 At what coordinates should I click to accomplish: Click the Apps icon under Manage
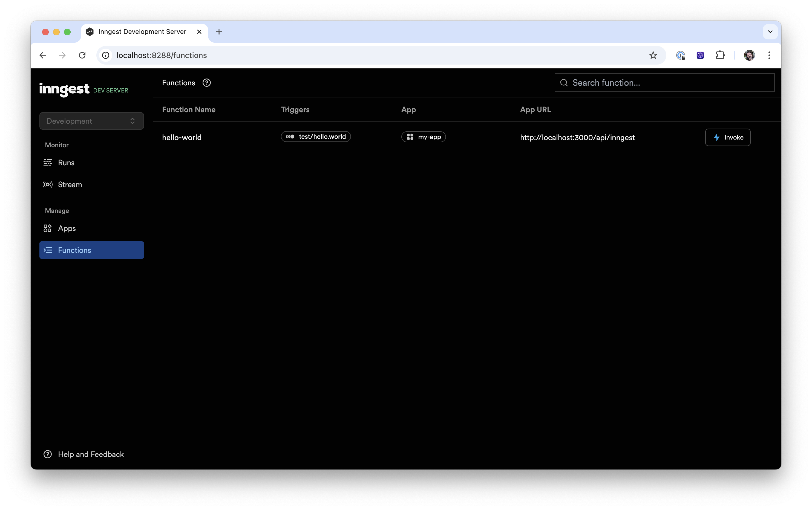(47, 228)
